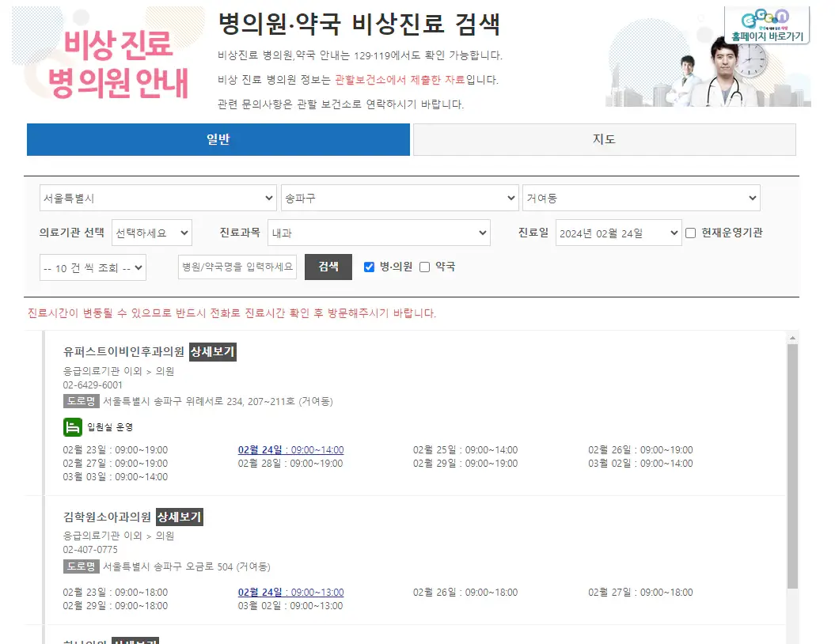This screenshot has height=644, width=835.
Task: Open the 거여동 neighborhood dropdown
Action: (x=641, y=197)
